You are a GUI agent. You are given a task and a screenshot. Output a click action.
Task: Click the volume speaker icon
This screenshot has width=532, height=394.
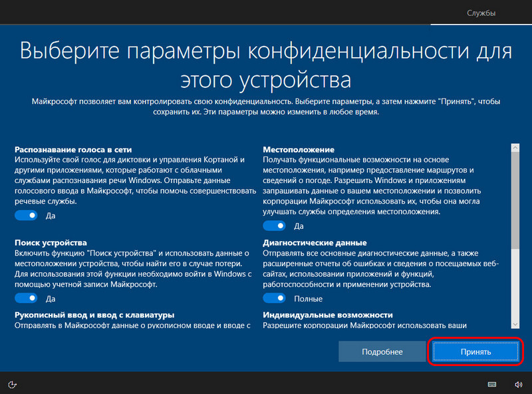click(518, 384)
